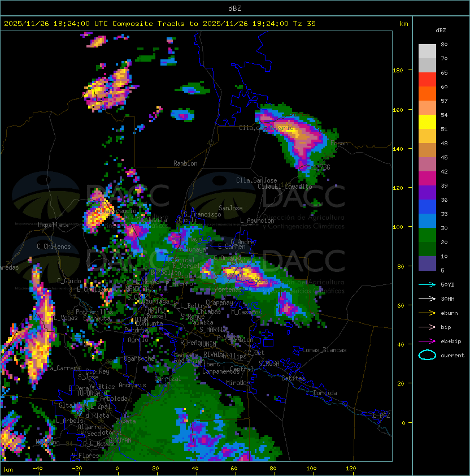Click the 'Anchoris' place label
Image resolution: width=470 pixels, height=476 pixels.
132,385
